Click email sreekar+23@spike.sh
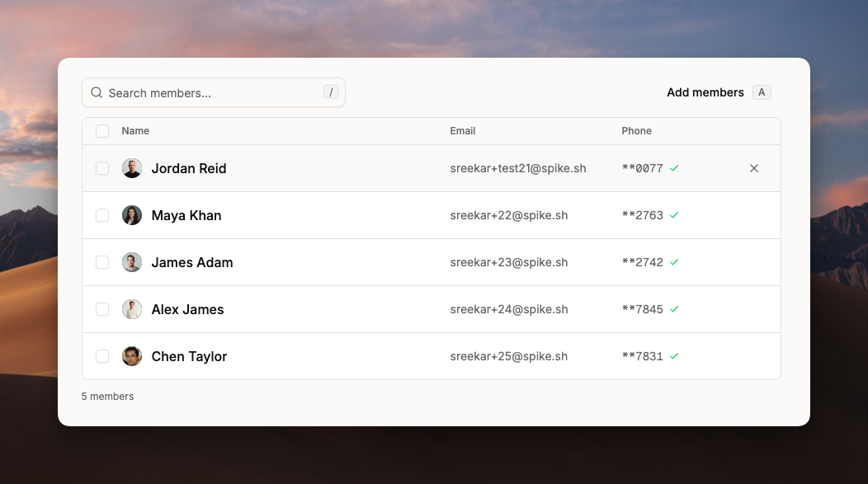The height and width of the screenshot is (484, 868). [x=509, y=262]
